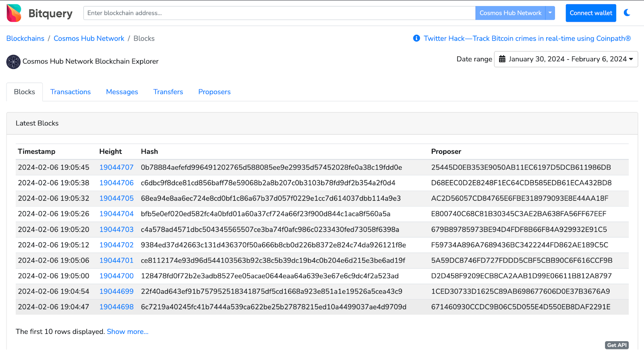Select proposer starting with D2D458F9209E
Viewport: 644px width, 350px height.
[521, 276]
